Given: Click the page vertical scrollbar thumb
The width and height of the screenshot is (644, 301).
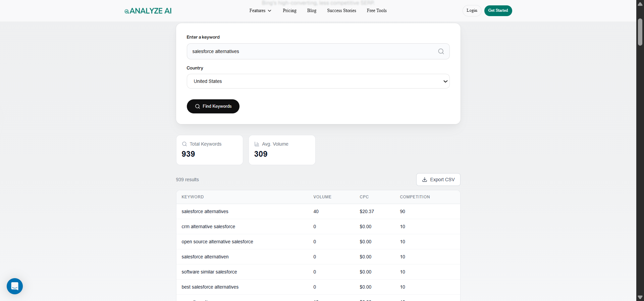Looking at the screenshot, I should 640,32.
